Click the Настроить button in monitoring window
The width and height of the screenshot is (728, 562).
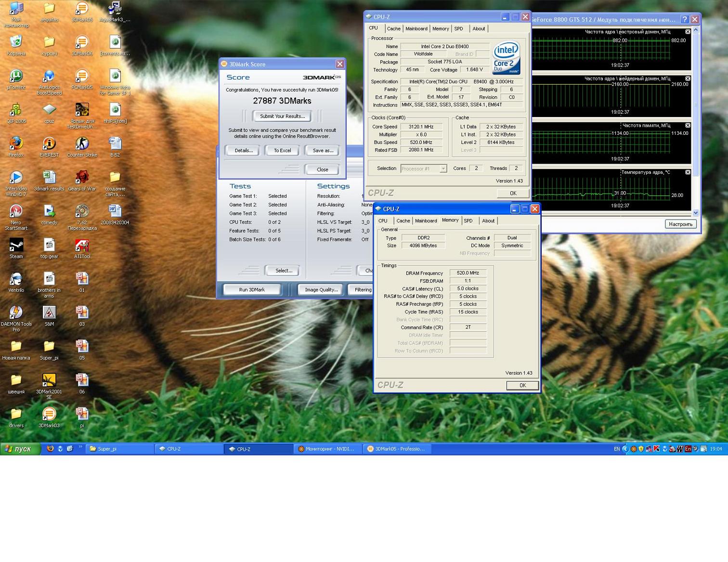pyautogui.click(x=680, y=224)
